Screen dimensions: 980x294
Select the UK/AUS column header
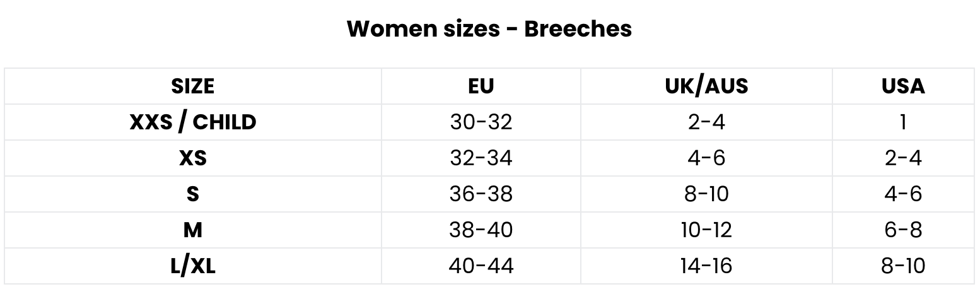(x=706, y=86)
